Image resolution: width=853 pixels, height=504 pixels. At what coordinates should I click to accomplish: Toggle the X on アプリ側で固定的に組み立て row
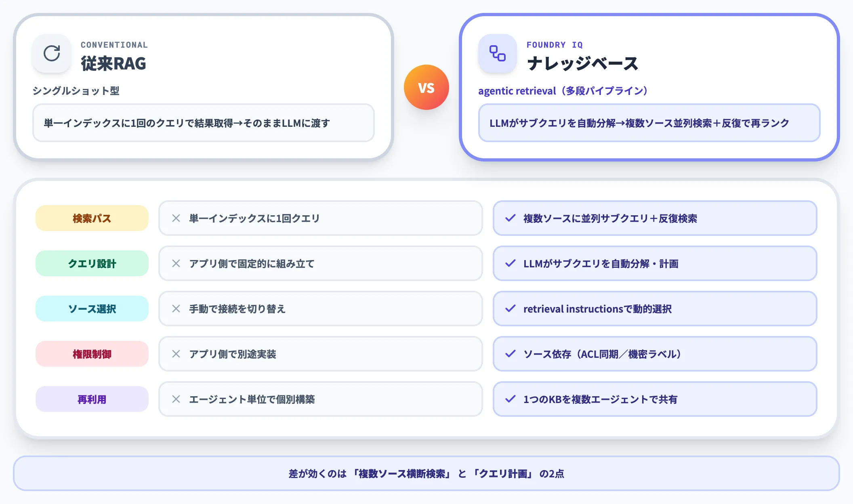(176, 263)
